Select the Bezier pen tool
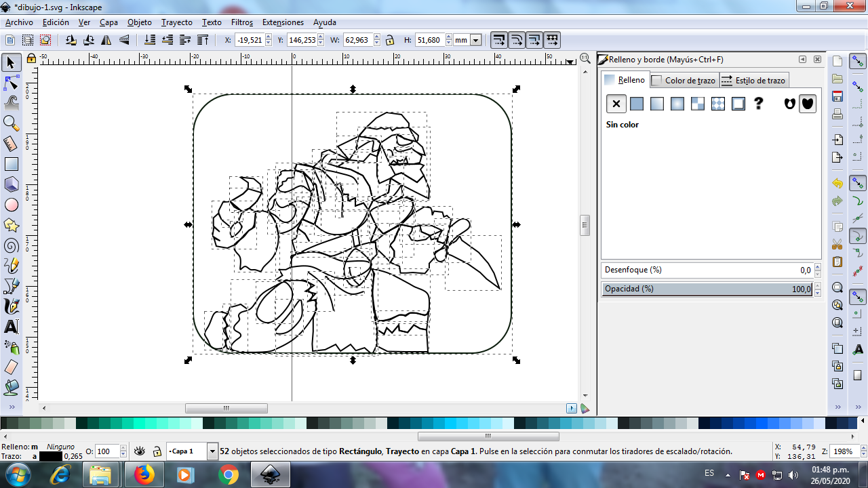 [x=11, y=286]
